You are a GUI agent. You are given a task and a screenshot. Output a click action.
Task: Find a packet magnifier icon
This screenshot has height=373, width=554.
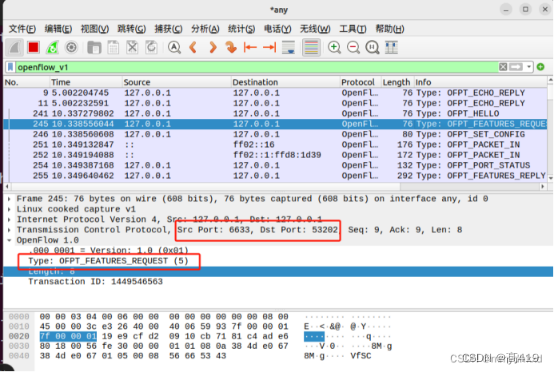tap(174, 47)
